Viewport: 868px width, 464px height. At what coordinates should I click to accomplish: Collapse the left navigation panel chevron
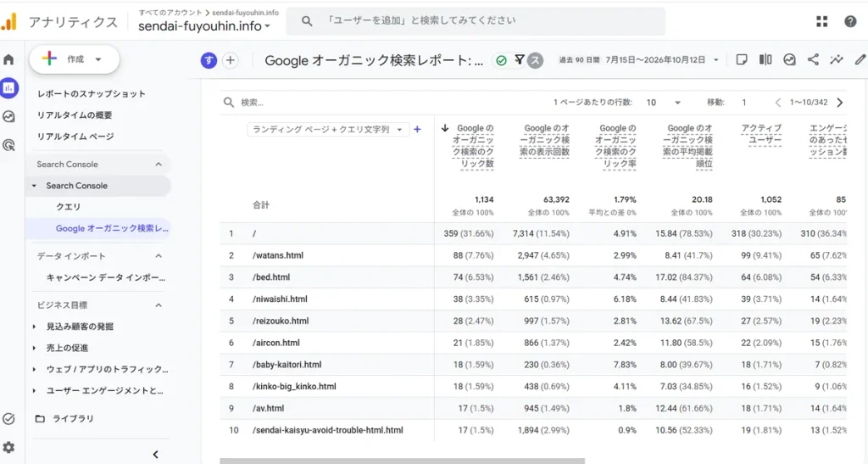pos(156,454)
